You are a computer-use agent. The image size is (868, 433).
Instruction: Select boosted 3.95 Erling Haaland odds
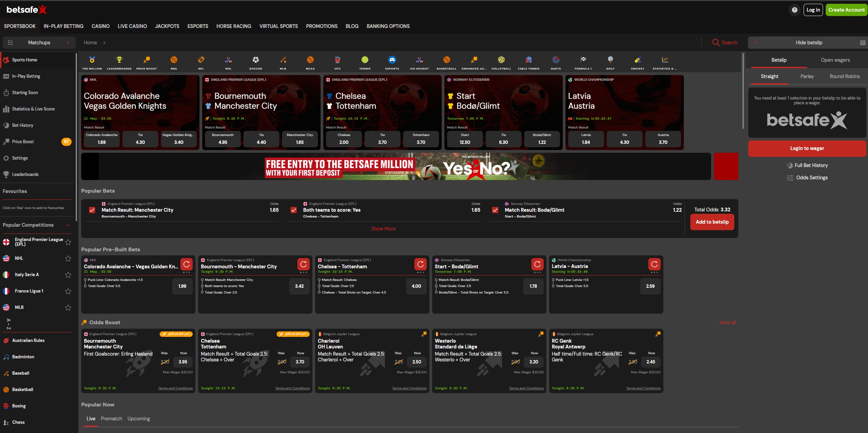click(183, 362)
